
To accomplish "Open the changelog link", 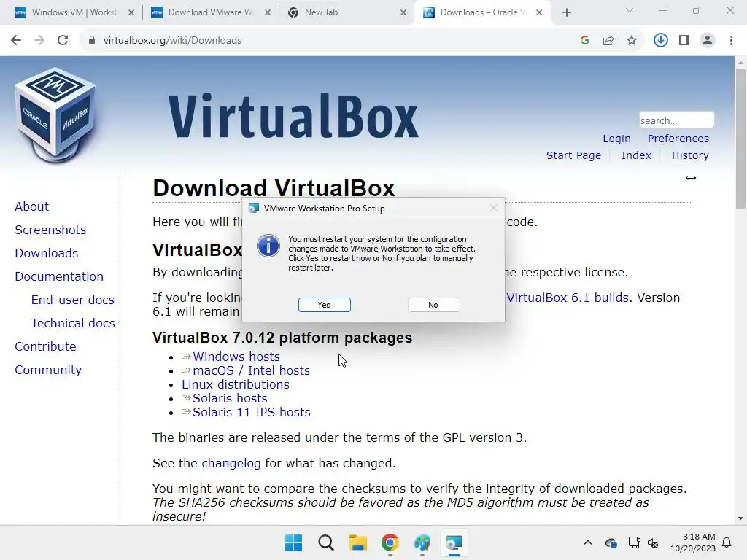I will click(231, 463).
